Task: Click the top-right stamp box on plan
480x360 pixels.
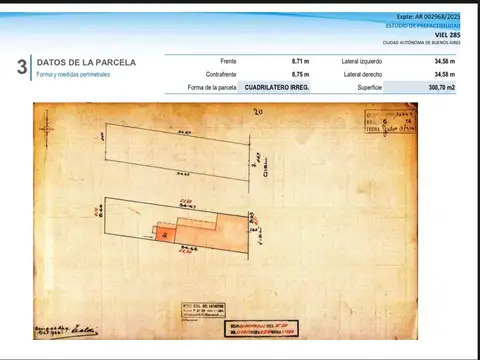Action: point(390,121)
